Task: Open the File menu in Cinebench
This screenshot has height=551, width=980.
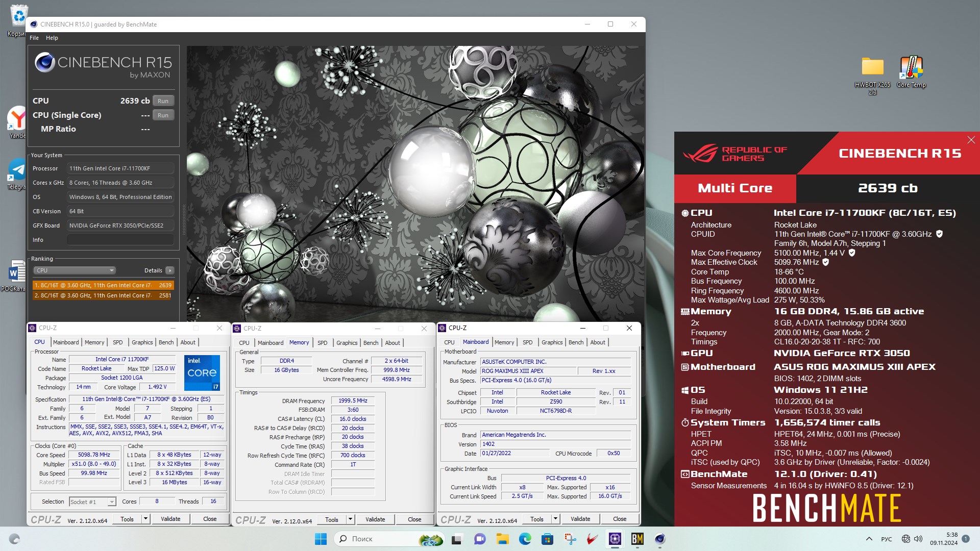Action: click(34, 38)
